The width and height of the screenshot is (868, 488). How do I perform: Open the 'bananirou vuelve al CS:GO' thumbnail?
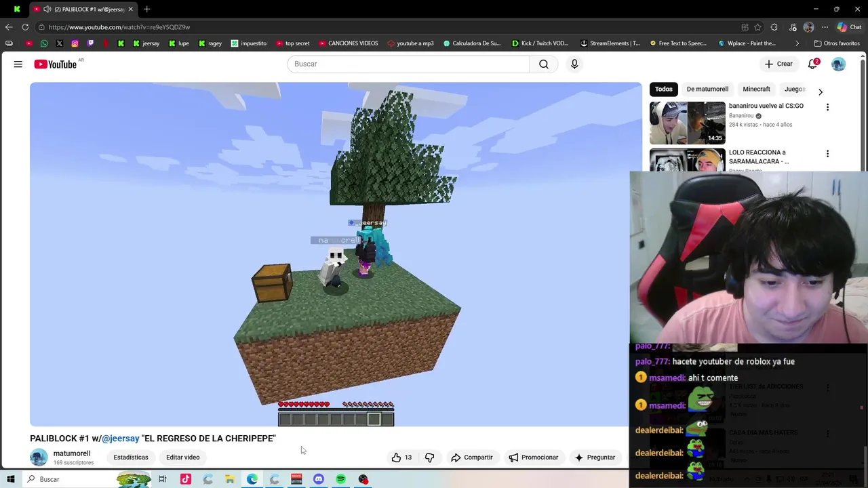(688, 123)
